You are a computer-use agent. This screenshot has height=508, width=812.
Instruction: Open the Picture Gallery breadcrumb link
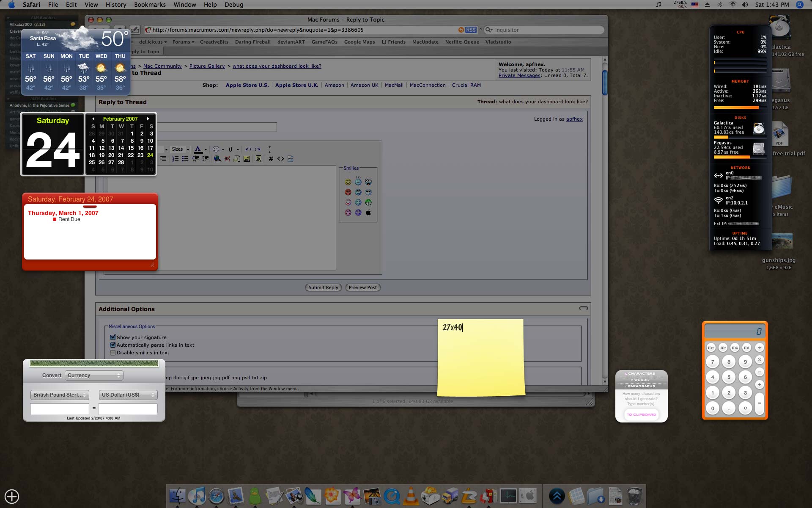pyautogui.click(x=207, y=66)
